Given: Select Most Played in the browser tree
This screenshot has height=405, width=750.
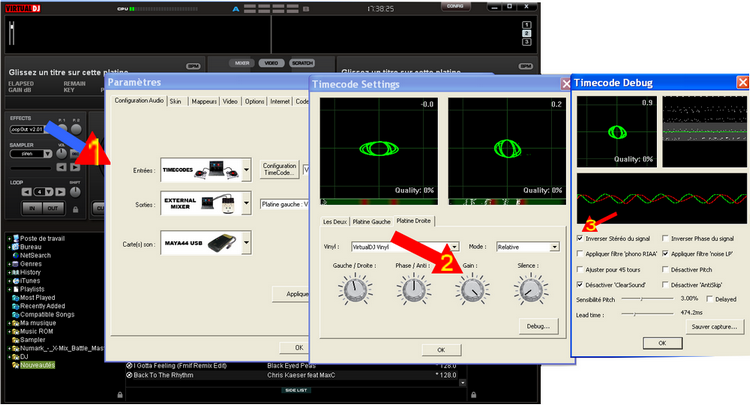Looking at the screenshot, I should pyautogui.click(x=38, y=297).
